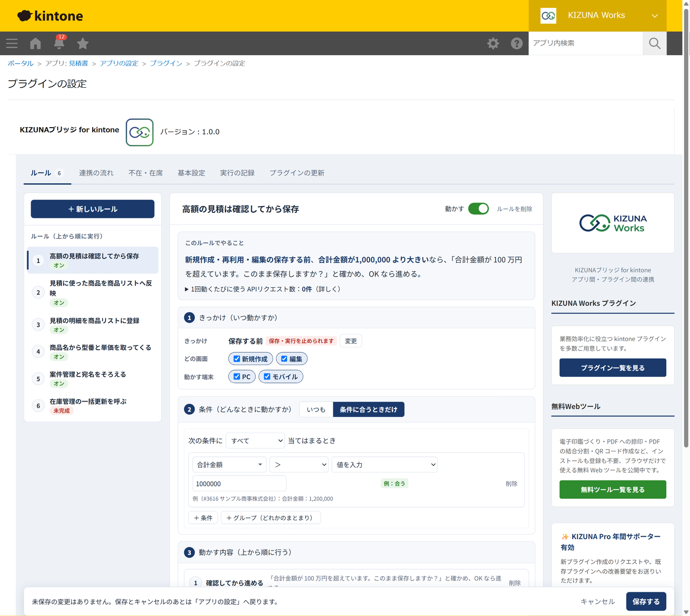Toggle the 動かす rule switch
Viewport: 690px width, 616px height.
click(478, 209)
